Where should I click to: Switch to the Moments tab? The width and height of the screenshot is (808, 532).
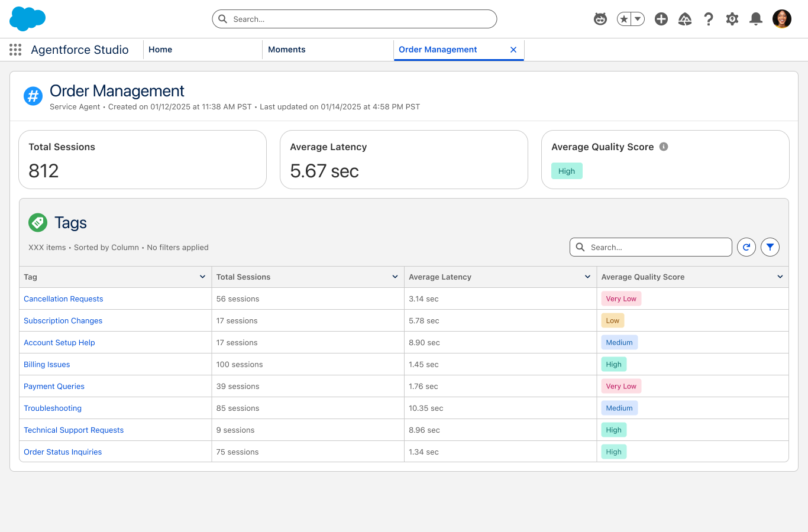[287, 50]
